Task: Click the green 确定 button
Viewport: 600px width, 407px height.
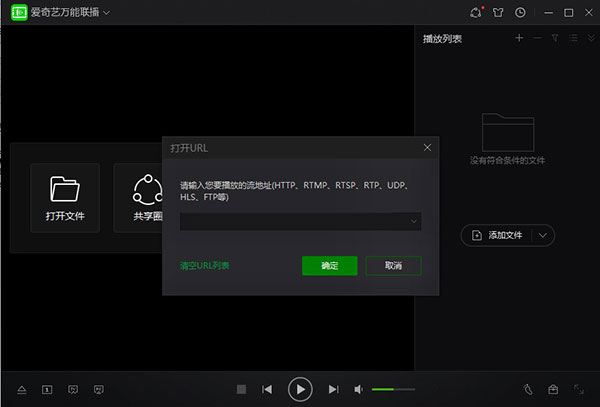Action: [x=330, y=266]
